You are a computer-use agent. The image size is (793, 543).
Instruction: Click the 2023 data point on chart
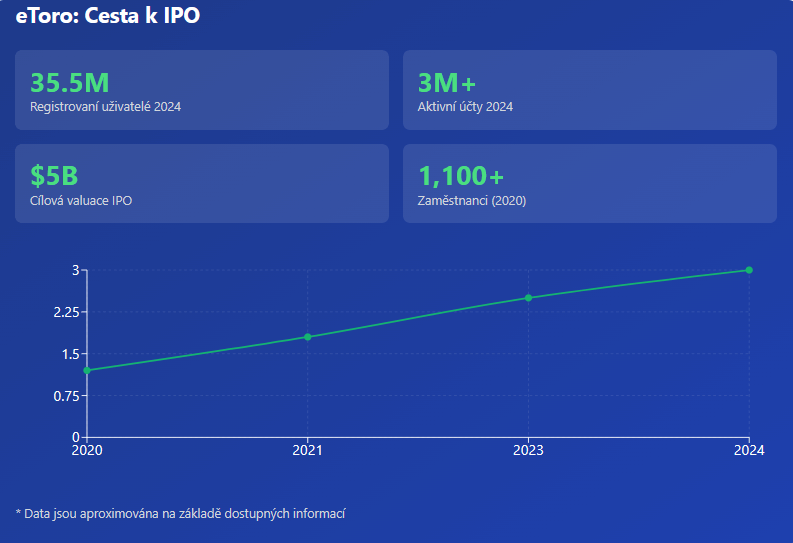tap(528, 298)
